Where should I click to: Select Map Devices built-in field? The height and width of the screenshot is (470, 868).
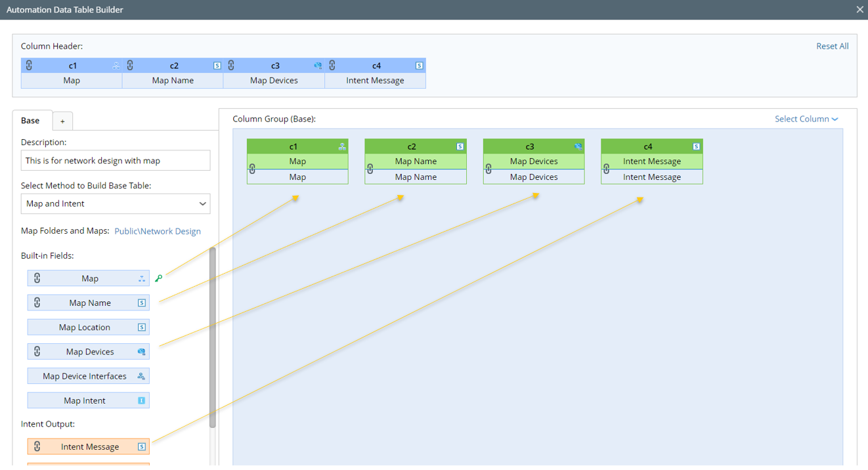[x=89, y=351]
